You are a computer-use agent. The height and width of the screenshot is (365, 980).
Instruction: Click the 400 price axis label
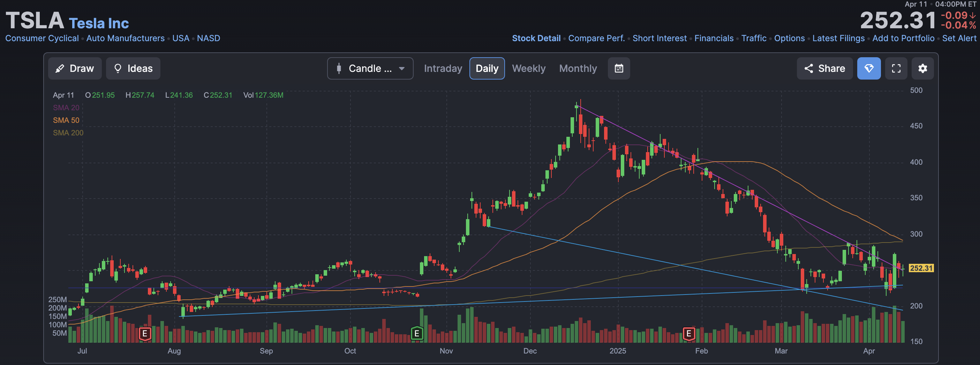pos(916,162)
